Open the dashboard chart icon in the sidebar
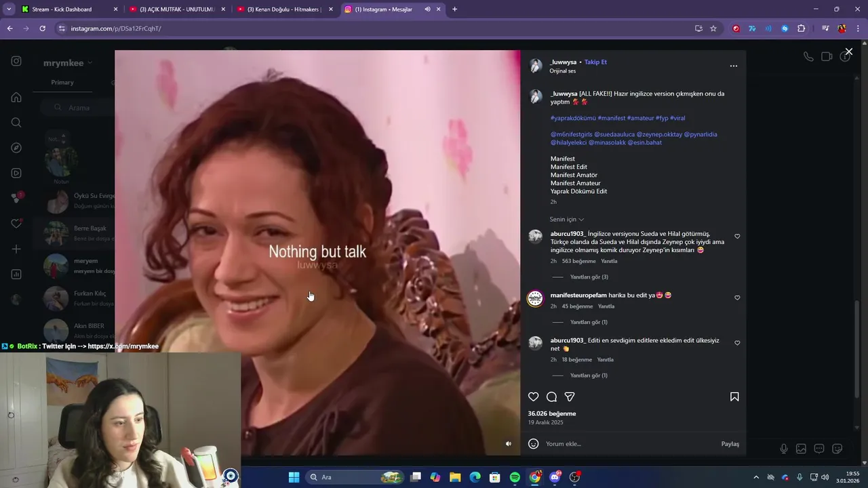The image size is (868, 488). click(16, 274)
